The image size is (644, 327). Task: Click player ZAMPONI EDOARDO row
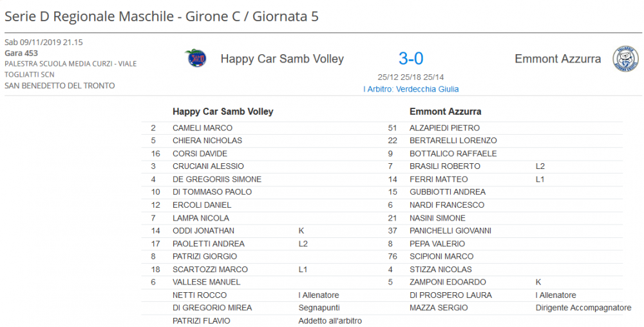click(x=504, y=282)
